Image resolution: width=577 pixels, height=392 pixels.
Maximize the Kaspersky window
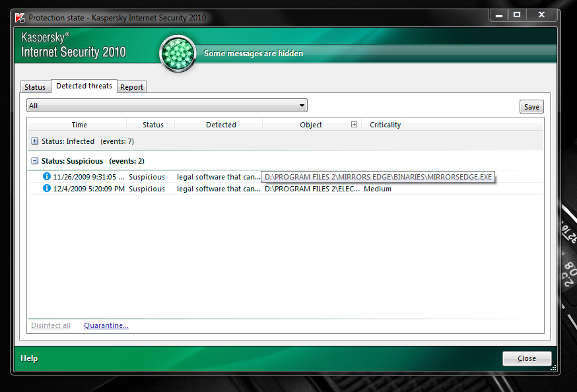point(517,15)
